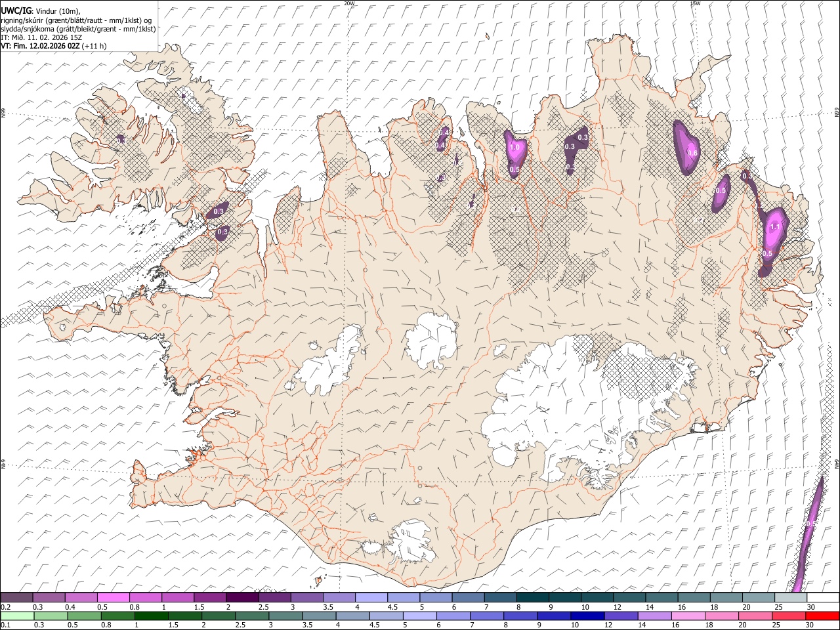The width and height of the screenshot is (840, 630).
Task: Pick the 10 swatch in the snow legend
Action: point(597,597)
